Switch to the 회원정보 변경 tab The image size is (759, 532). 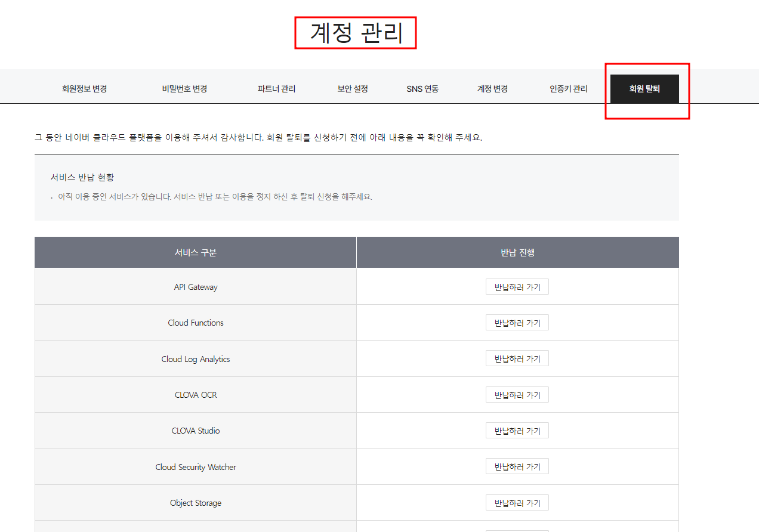coord(84,88)
